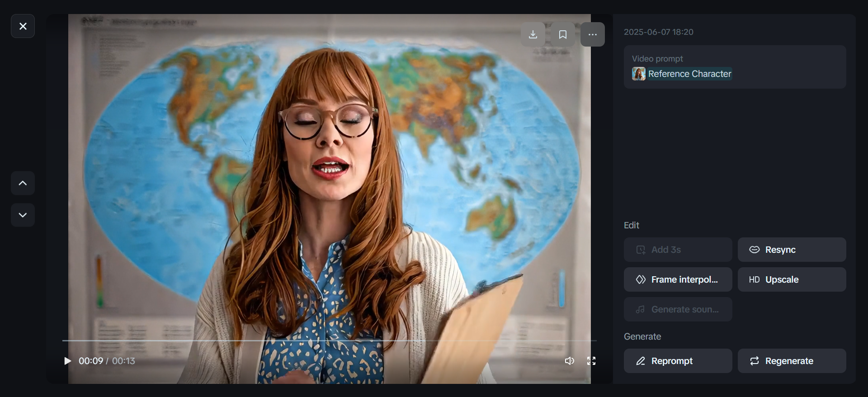868x397 pixels.
Task: Click the video prompt box
Action: click(x=735, y=67)
